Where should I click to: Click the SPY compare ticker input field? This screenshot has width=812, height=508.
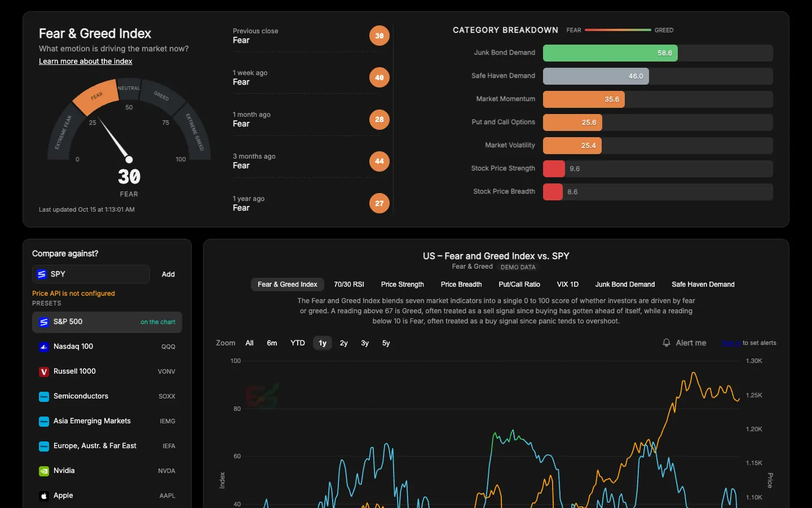pyautogui.click(x=91, y=274)
